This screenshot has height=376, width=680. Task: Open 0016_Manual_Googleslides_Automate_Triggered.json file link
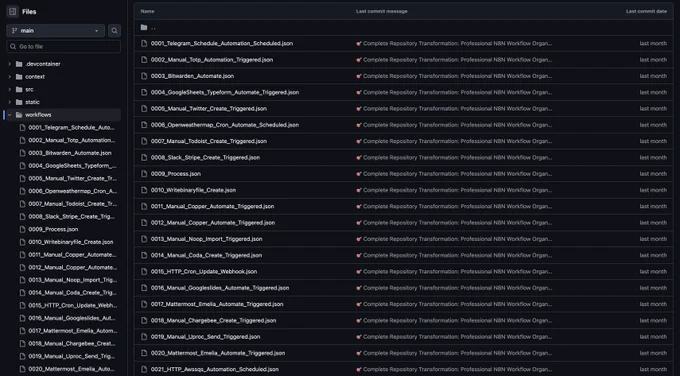point(220,288)
